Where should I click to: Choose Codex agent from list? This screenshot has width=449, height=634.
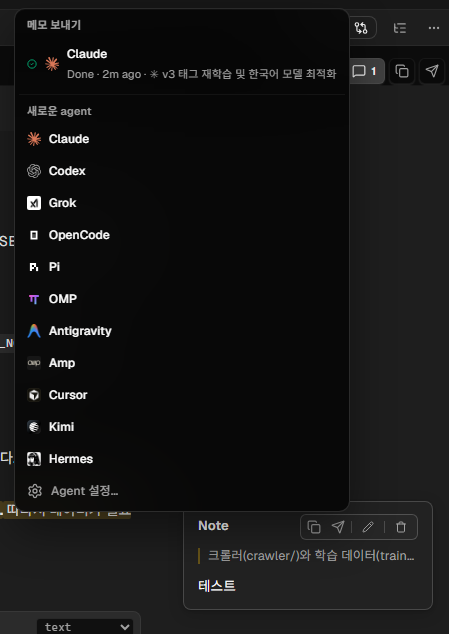pos(182,171)
